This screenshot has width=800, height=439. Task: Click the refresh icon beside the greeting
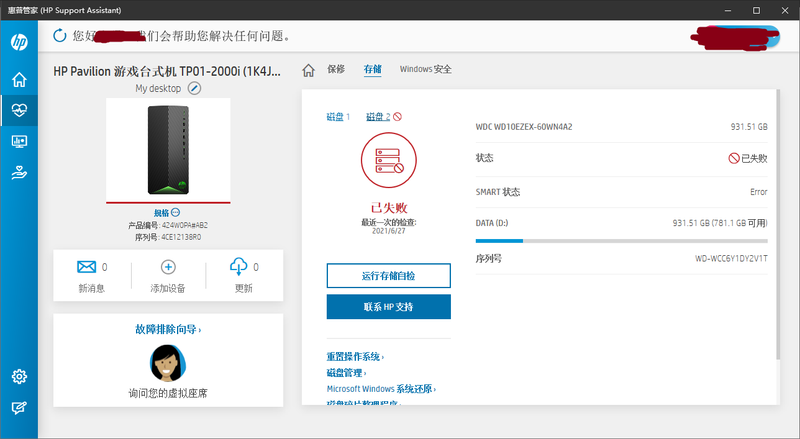tap(60, 35)
